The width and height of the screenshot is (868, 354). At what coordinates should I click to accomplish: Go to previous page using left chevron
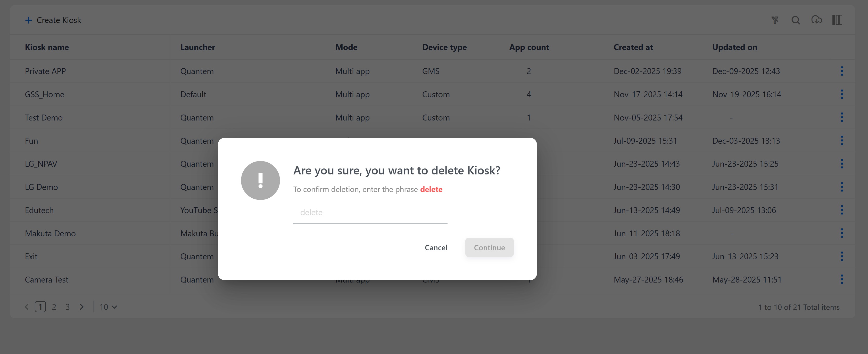(x=27, y=307)
